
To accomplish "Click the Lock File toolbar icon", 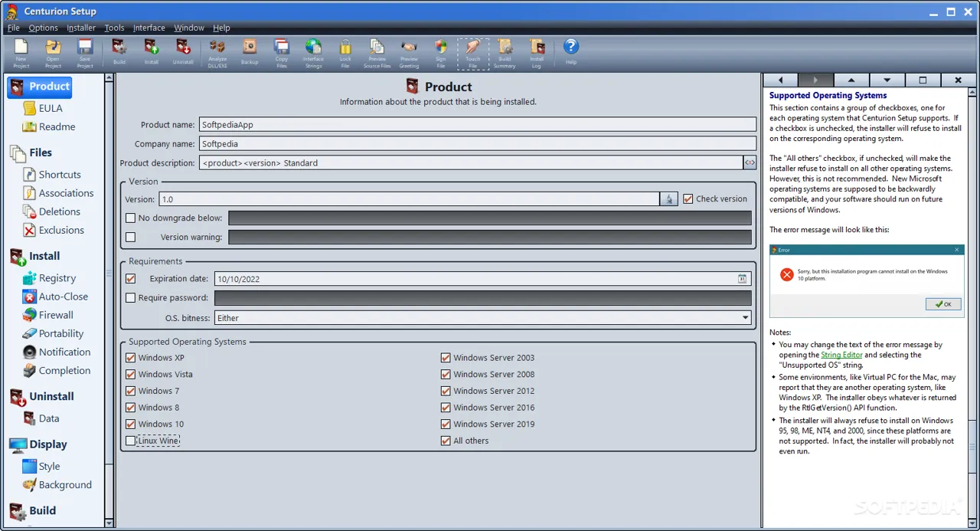I will pyautogui.click(x=345, y=54).
